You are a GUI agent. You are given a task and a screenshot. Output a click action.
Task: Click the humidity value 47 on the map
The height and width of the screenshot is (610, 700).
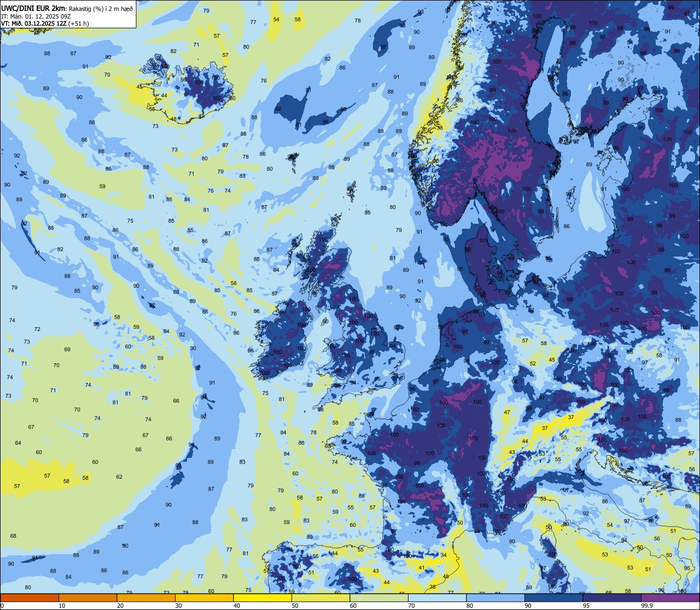(x=507, y=413)
